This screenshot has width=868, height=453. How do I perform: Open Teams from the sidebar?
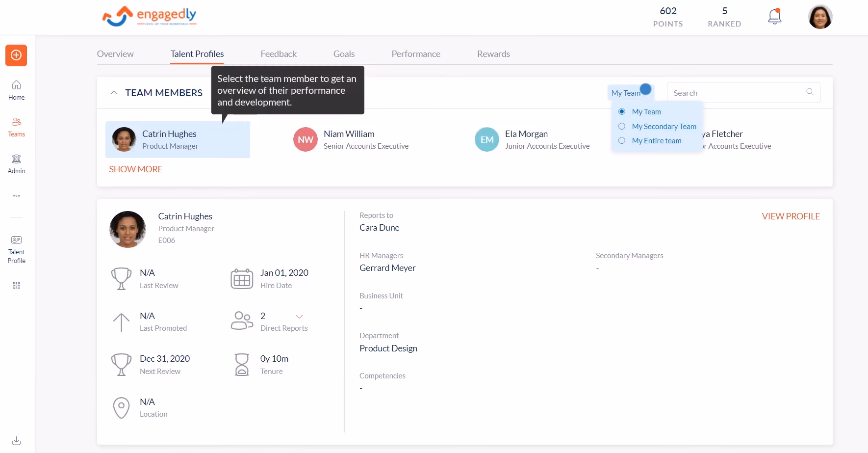click(x=16, y=127)
